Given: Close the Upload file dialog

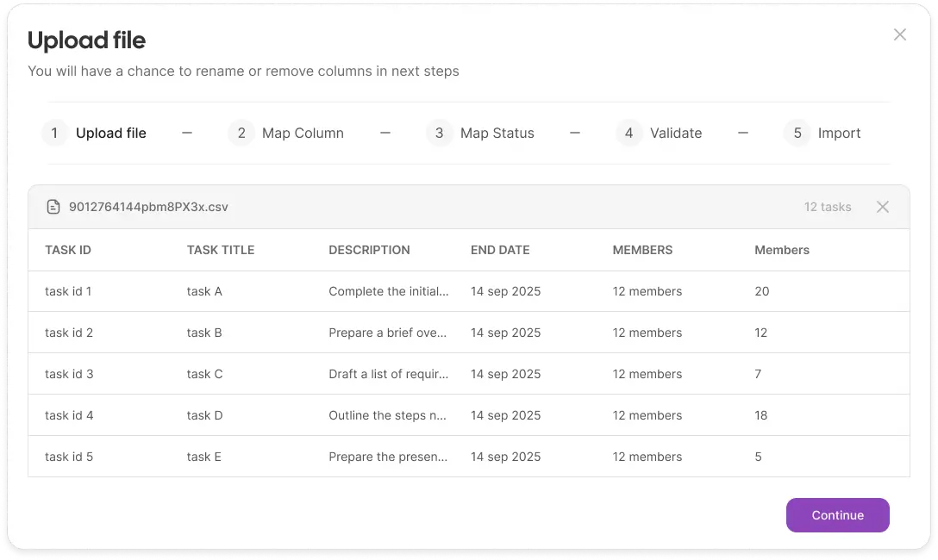Looking at the screenshot, I should (900, 34).
